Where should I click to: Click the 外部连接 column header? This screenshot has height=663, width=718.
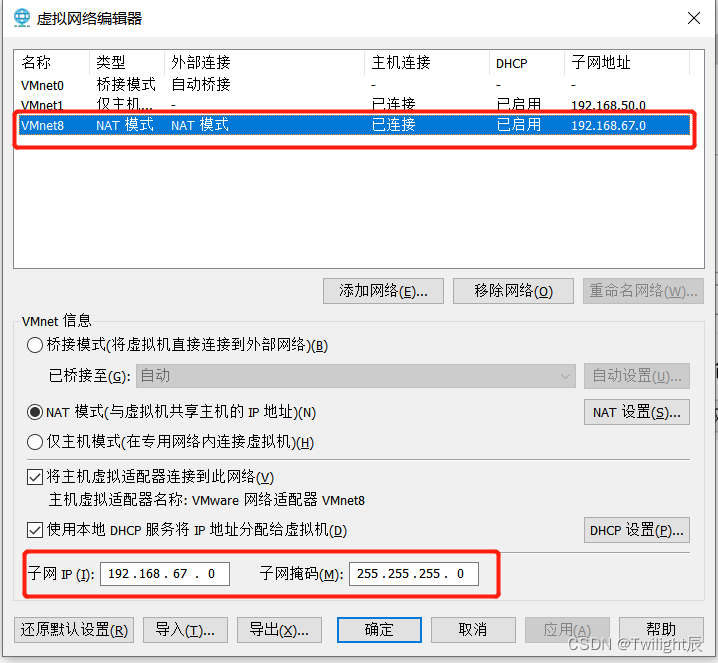pos(265,63)
